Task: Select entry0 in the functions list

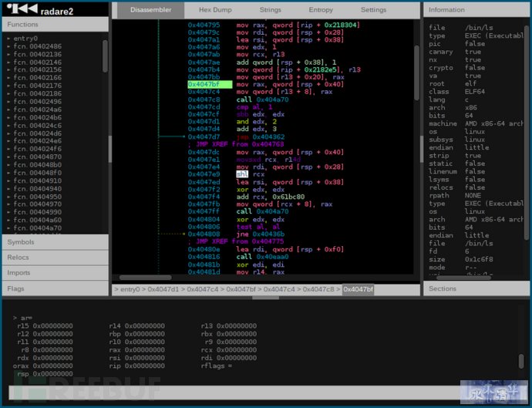Action: [25, 39]
